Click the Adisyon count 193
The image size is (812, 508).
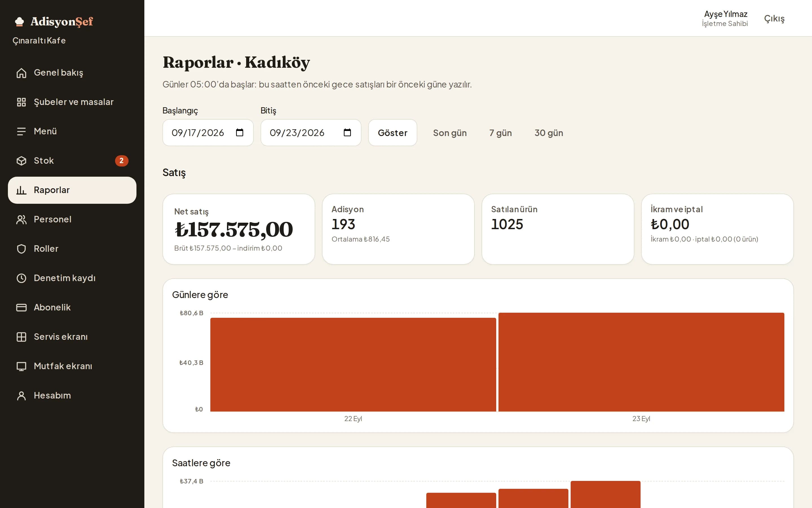[x=343, y=224]
